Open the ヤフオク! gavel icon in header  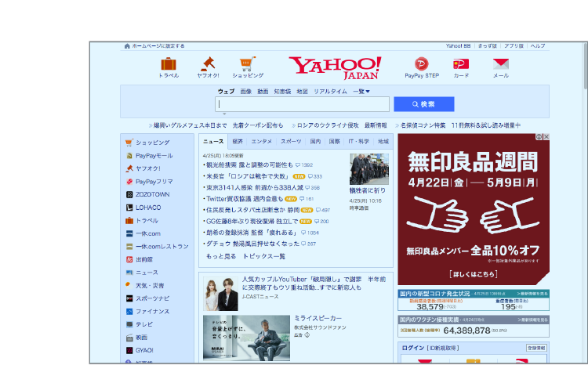[x=208, y=64]
